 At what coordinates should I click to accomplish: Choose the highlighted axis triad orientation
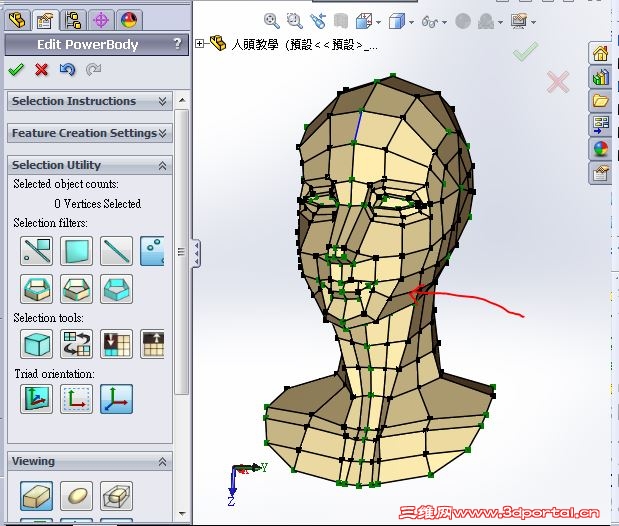point(116,399)
